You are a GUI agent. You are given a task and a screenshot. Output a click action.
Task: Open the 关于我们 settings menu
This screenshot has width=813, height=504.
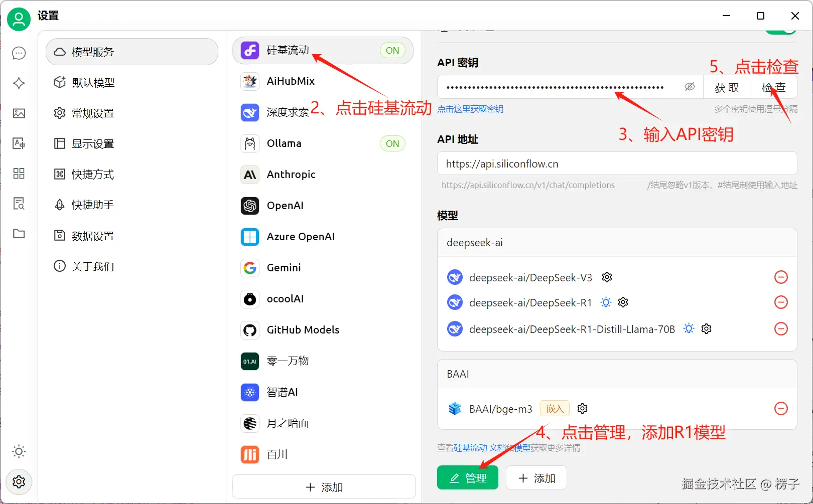132,266
